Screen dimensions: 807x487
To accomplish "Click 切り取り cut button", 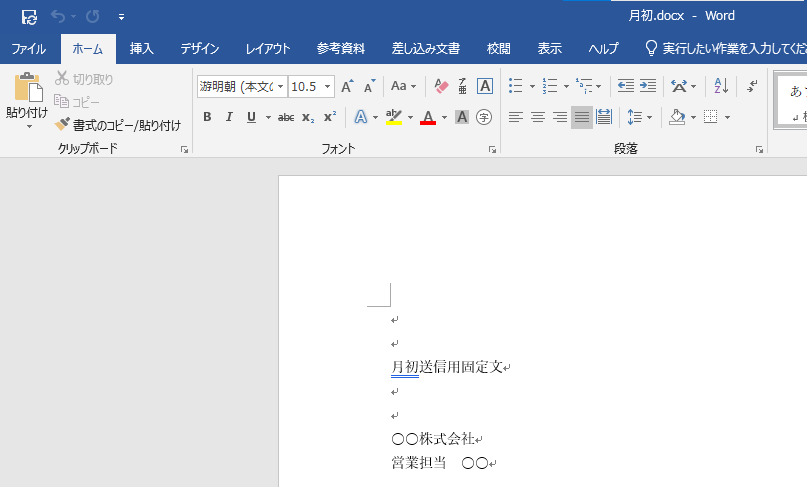I will tap(84, 79).
